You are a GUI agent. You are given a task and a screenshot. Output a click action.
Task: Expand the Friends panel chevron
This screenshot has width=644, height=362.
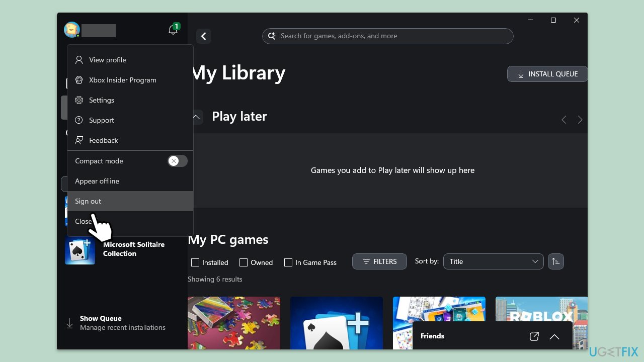point(554,336)
